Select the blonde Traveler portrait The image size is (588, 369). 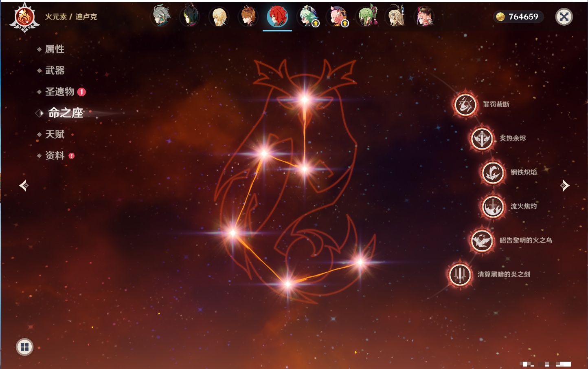click(x=219, y=17)
